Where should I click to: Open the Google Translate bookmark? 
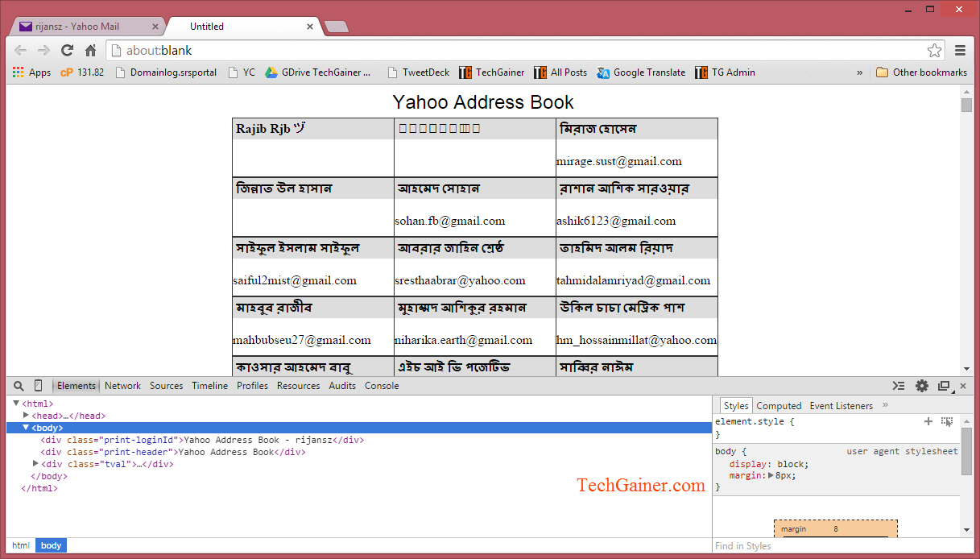641,72
